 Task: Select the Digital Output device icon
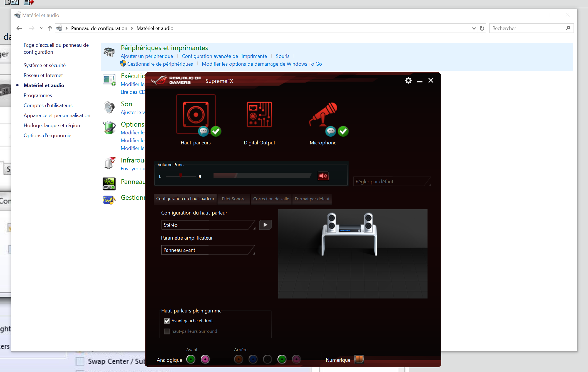(x=259, y=115)
